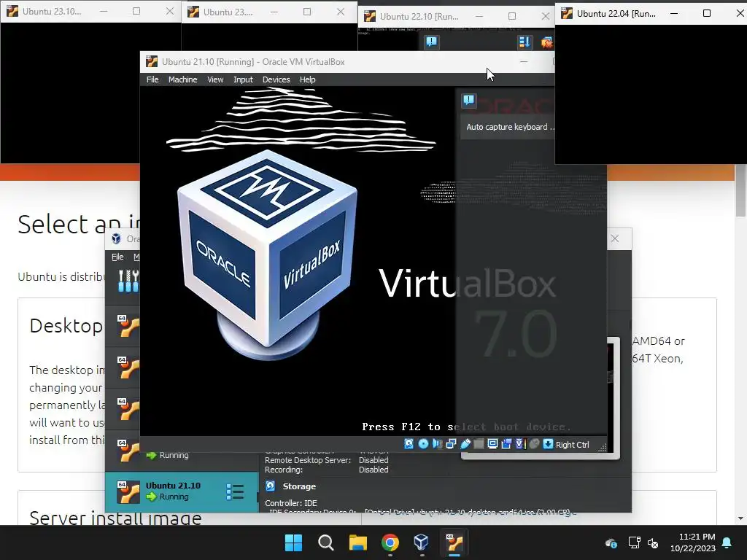
Task: Click the hard disk activity status icon
Action: click(409, 444)
